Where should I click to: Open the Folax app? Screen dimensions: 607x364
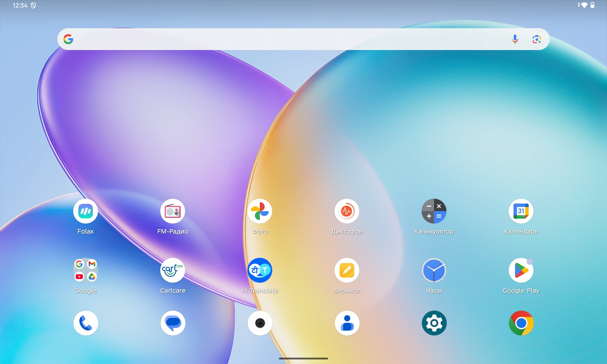86,211
